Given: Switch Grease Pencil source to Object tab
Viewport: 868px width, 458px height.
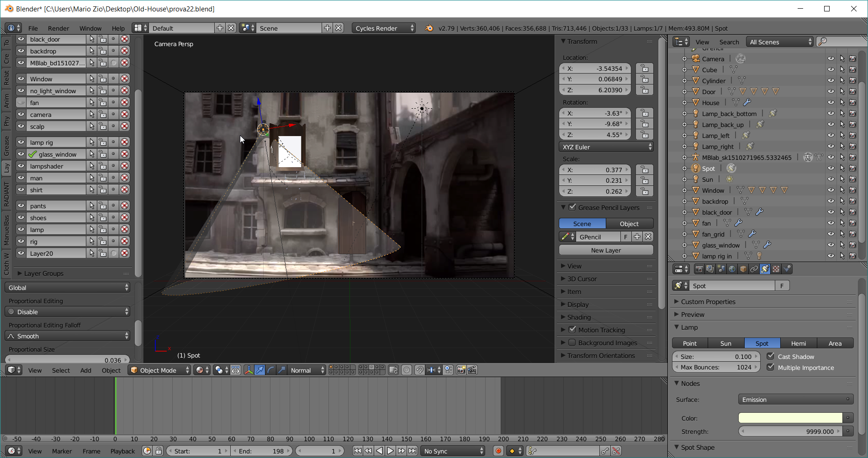Looking at the screenshot, I should point(629,224).
